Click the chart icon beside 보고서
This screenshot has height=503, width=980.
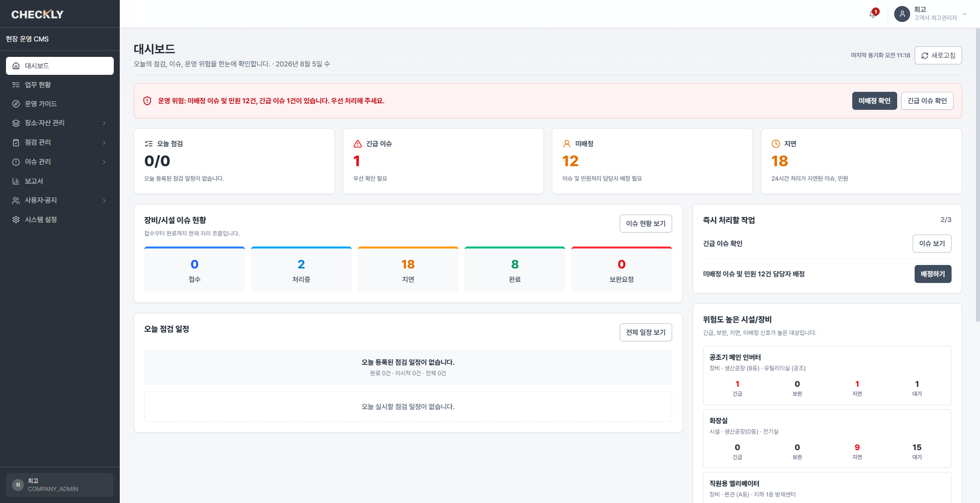coord(16,181)
